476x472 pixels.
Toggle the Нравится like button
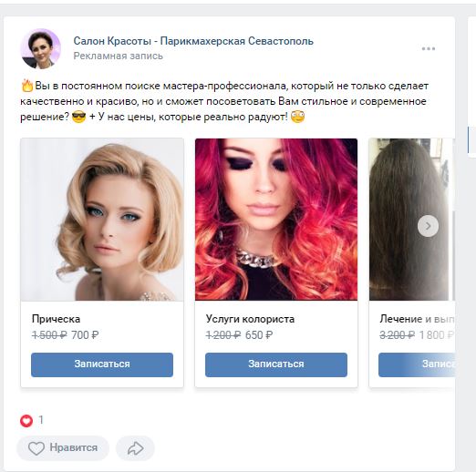[63, 448]
